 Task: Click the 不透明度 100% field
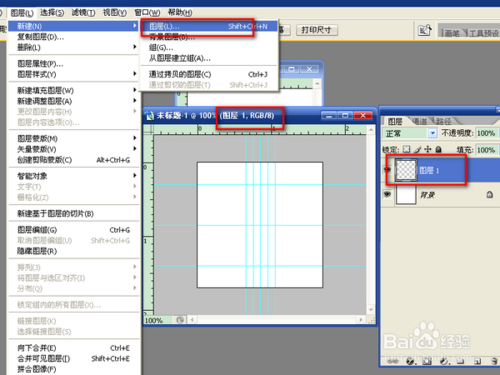pyautogui.click(x=486, y=133)
